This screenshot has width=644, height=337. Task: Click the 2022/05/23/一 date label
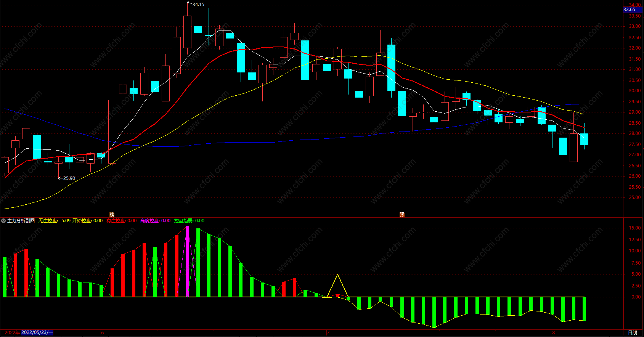(x=37, y=332)
